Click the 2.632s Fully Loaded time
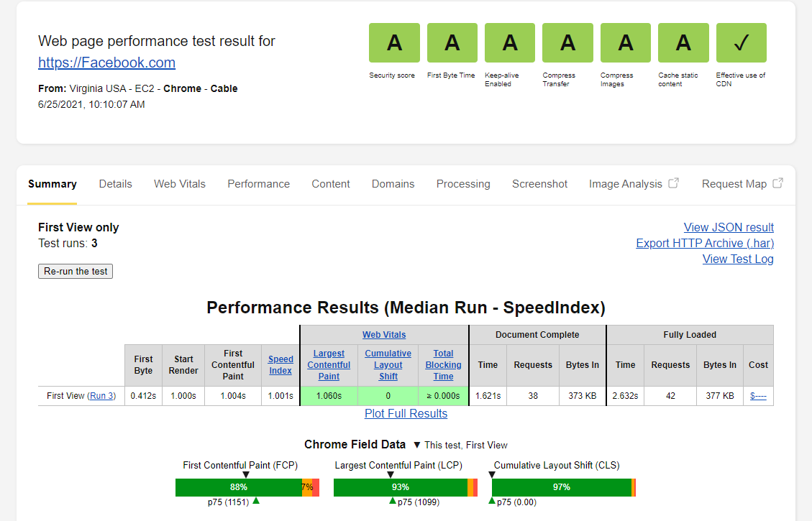The image size is (812, 521). 625,396
